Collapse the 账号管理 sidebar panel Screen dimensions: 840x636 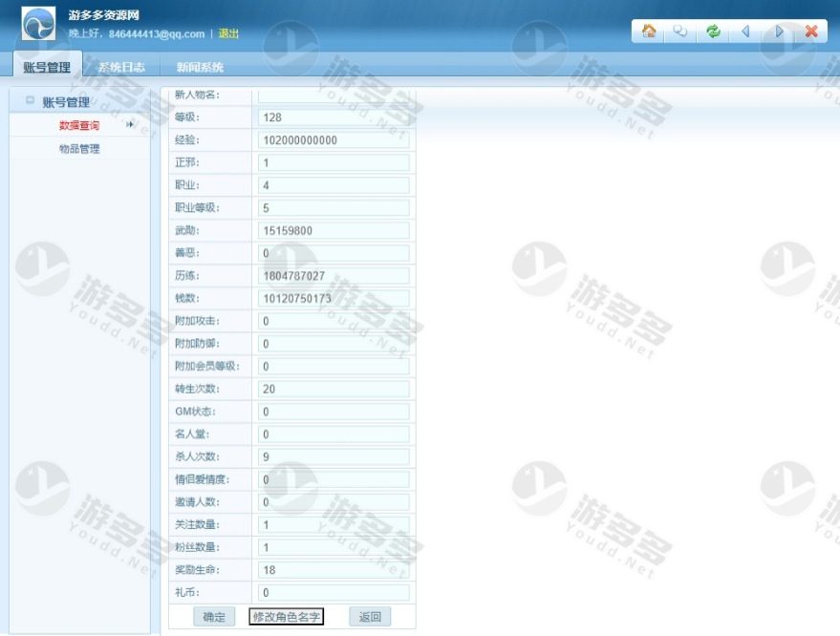click(30, 101)
